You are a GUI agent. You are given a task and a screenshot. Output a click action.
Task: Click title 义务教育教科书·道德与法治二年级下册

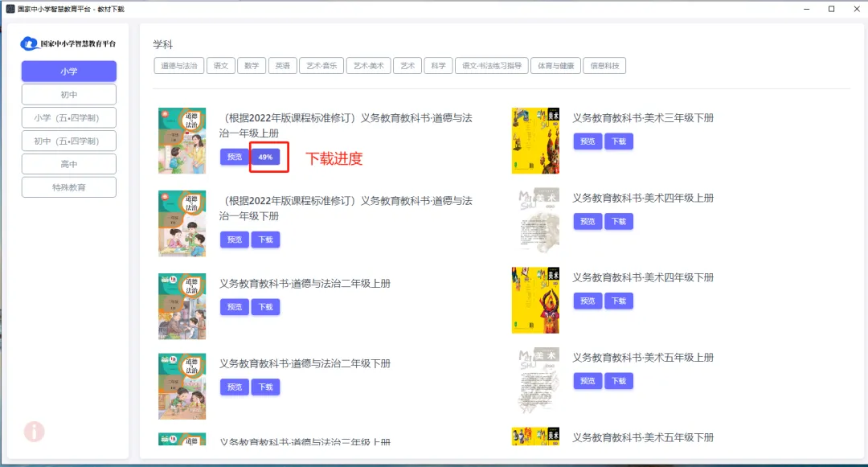click(x=305, y=363)
